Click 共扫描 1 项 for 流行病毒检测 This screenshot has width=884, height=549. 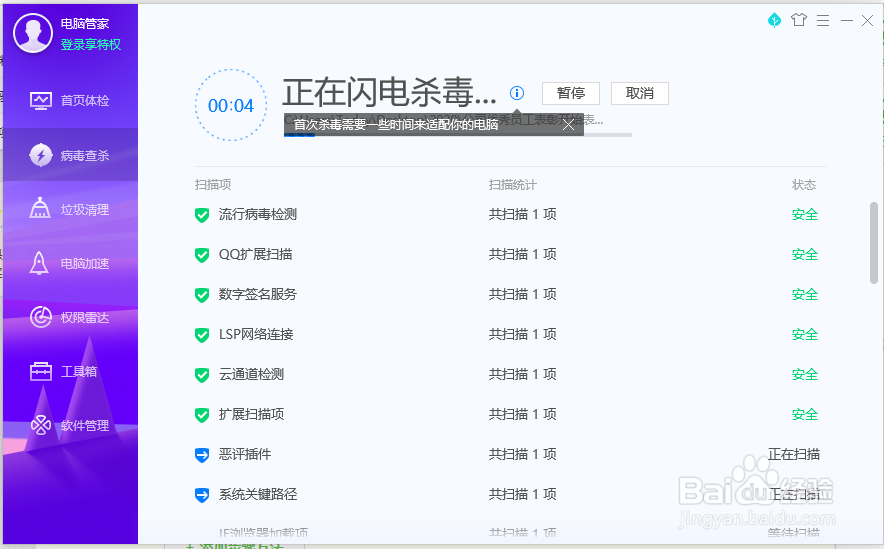[523, 214]
